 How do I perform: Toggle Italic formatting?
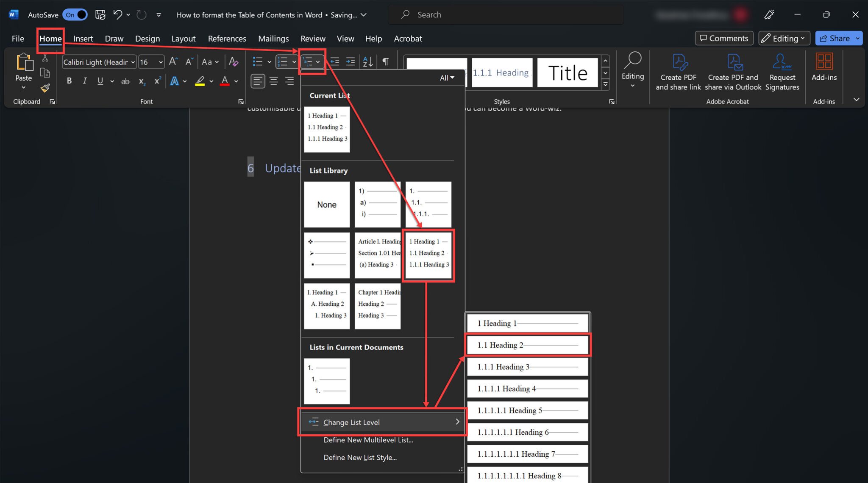pyautogui.click(x=85, y=81)
